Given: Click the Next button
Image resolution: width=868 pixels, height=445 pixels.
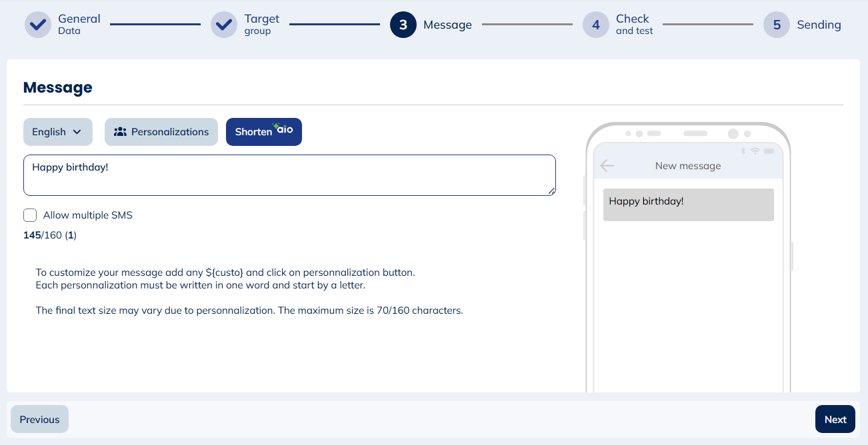Looking at the screenshot, I should tap(835, 418).
